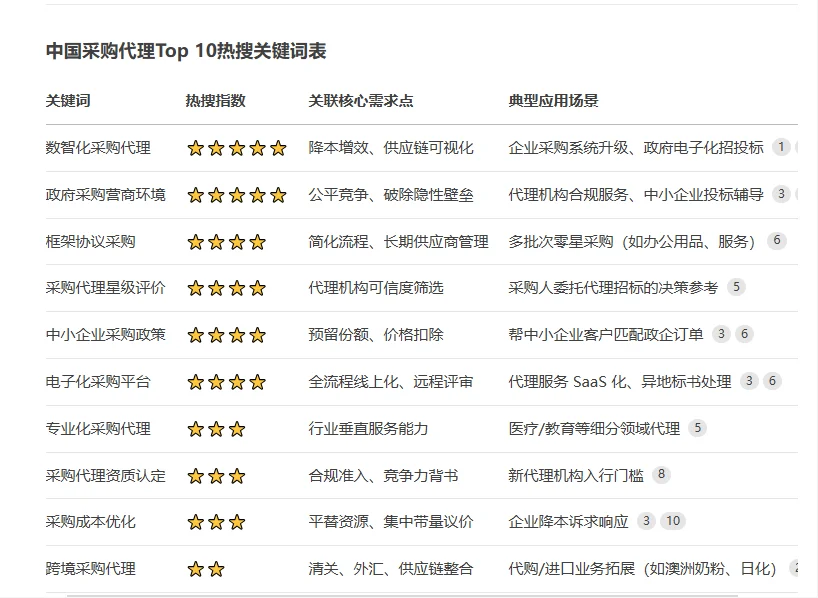Open citation 10 in 采购成本优化 row
818x598 pixels.
point(673,521)
